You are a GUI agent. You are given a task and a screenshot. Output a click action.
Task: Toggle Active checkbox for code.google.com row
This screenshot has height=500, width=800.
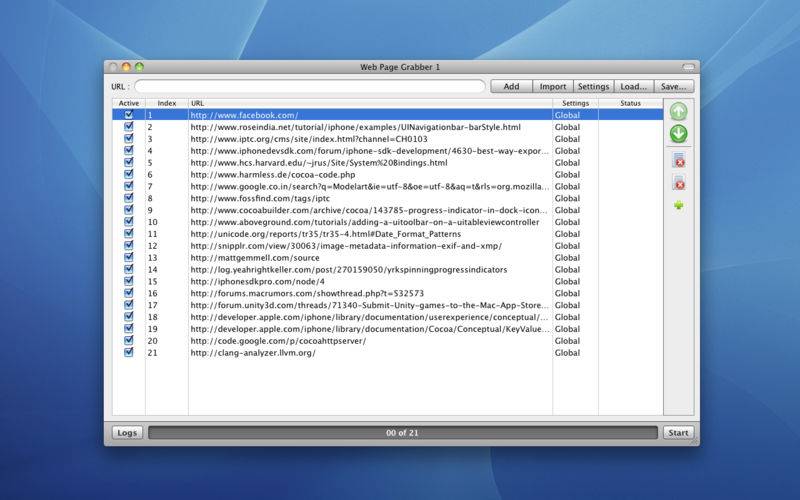129,340
